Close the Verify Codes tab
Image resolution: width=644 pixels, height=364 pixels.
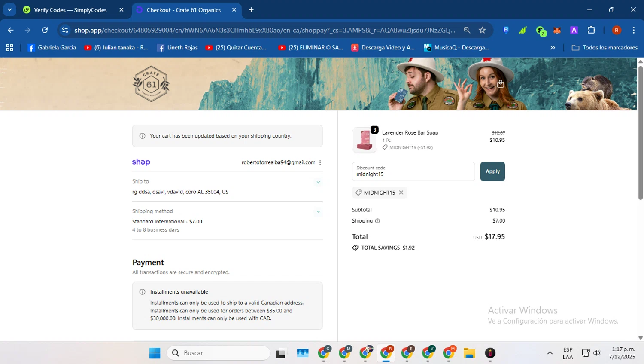pyautogui.click(x=122, y=10)
